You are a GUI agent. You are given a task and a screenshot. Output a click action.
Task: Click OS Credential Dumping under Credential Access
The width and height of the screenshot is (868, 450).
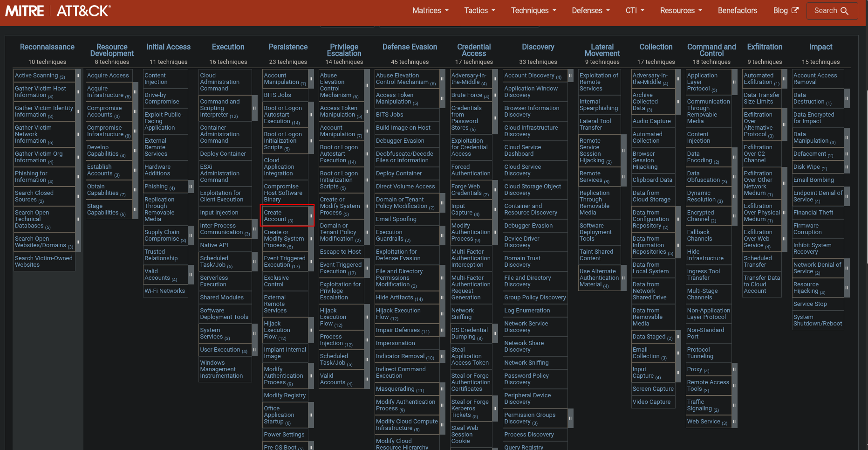(x=469, y=333)
